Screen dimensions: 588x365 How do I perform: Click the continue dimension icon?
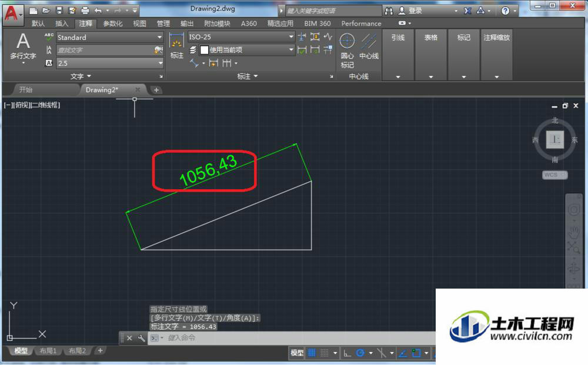(x=227, y=63)
